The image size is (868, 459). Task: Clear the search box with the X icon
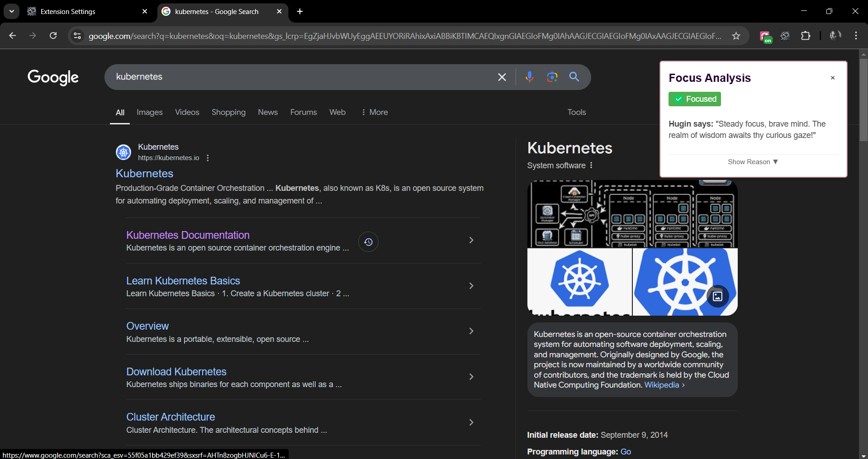click(502, 77)
